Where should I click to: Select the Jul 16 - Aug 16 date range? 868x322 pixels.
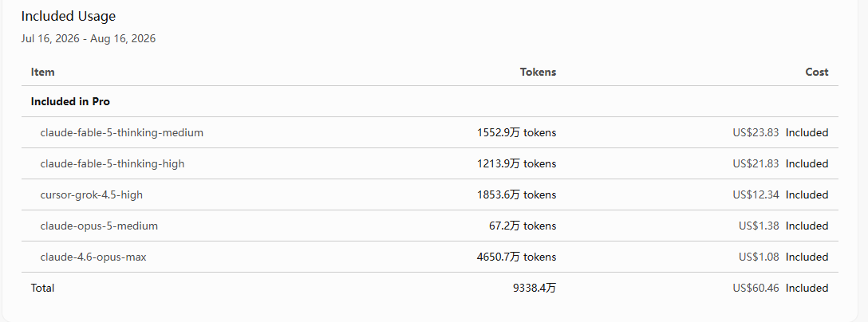(x=88, y=39)
